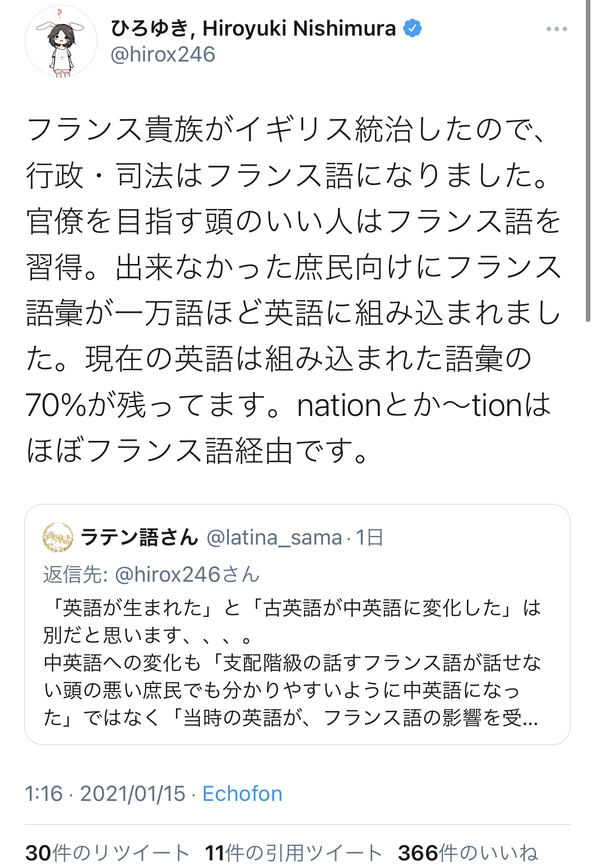Image resolution: width=595 pixels, height=868 pixels.
Task: Open Hiroyuki's rabbit-ear profile avatar
Action: tap(61, 42)
